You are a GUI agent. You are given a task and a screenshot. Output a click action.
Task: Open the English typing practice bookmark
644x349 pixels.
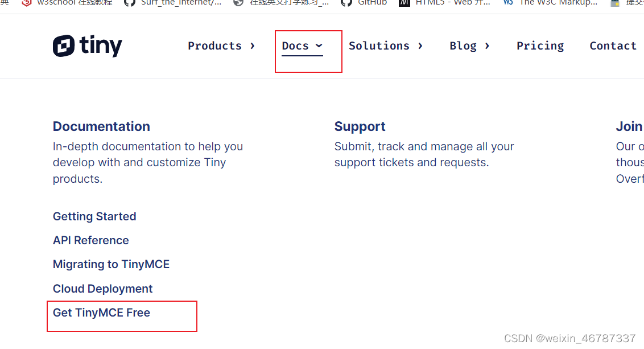point(280,2)
